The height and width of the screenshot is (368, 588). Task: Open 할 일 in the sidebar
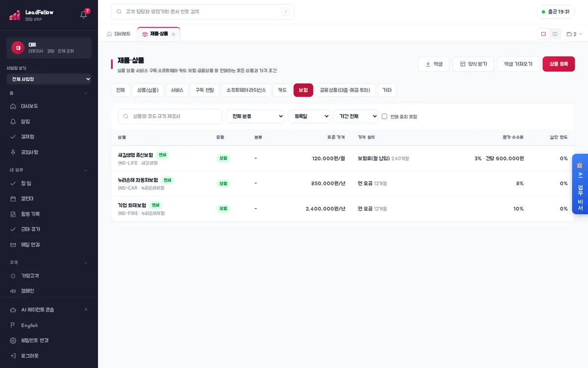click(x=49, y=183)
